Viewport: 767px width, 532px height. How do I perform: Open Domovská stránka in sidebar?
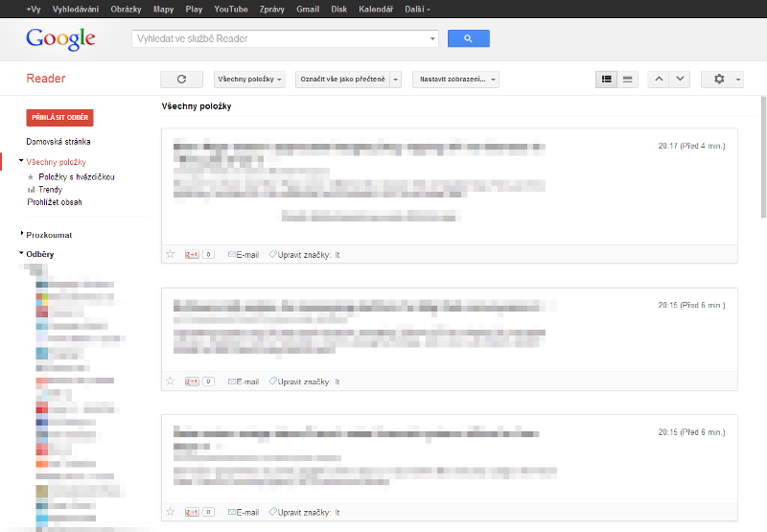[58, 142]
